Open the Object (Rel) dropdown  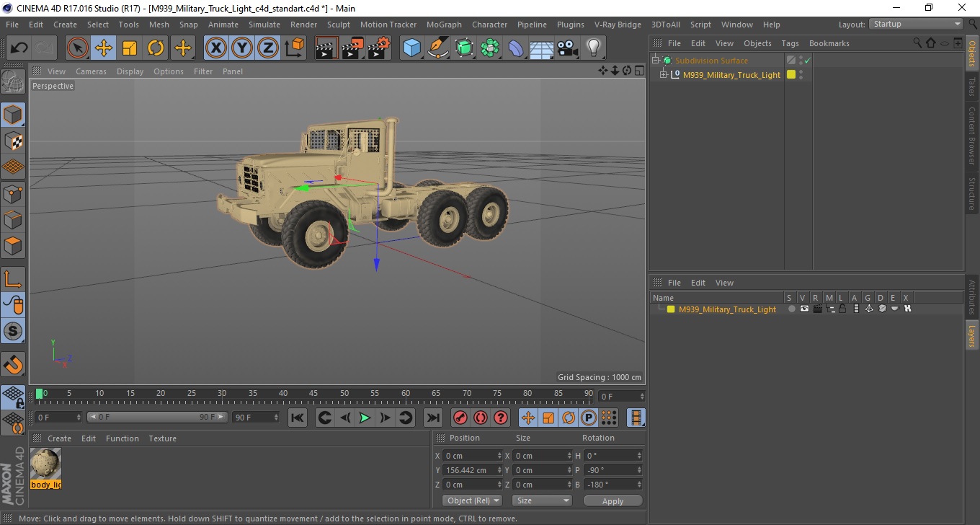(x=472, y=500)
